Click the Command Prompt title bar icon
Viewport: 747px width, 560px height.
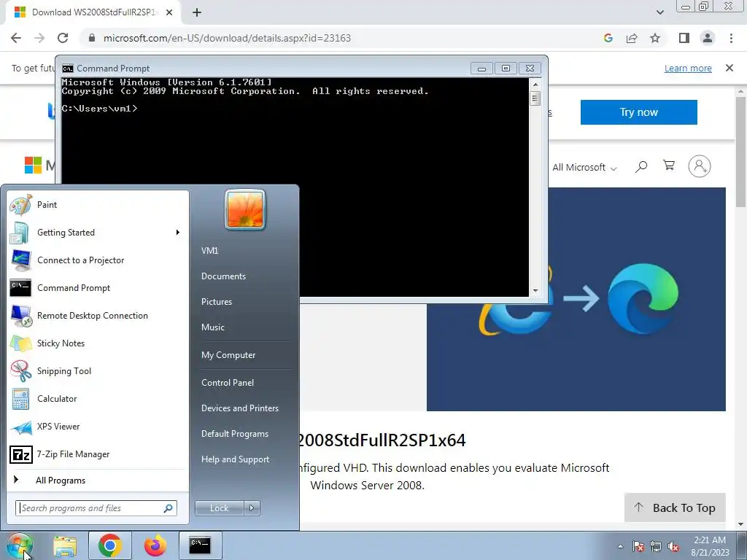pyautogui.click(x=68, y=68)
